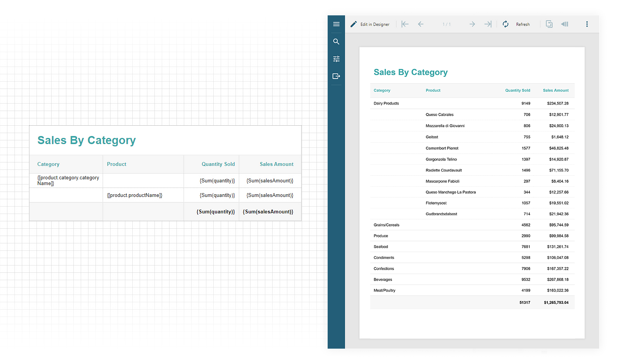Go to the last page arrow

click(488, 24)
